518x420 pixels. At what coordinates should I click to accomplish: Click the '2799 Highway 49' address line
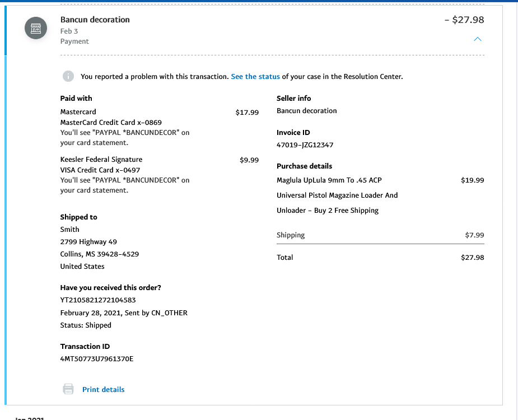pyautogui.click(x=88, y=242)
